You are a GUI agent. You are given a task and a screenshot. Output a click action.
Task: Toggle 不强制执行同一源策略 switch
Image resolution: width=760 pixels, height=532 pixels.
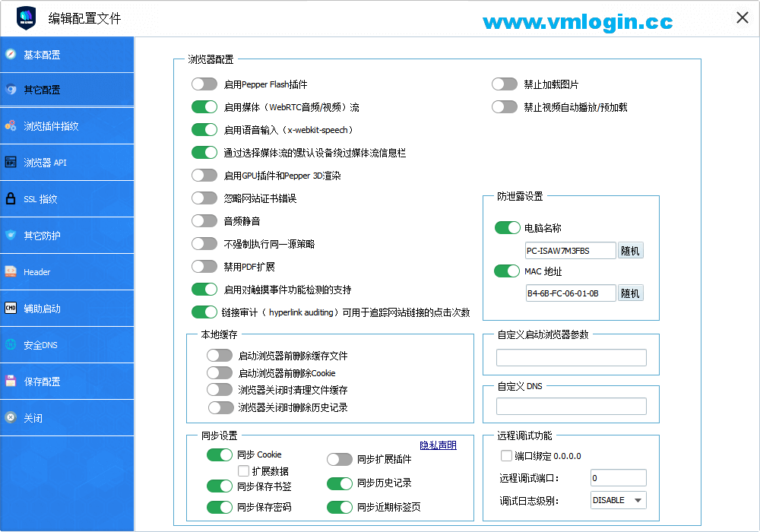tap(204, 244)
